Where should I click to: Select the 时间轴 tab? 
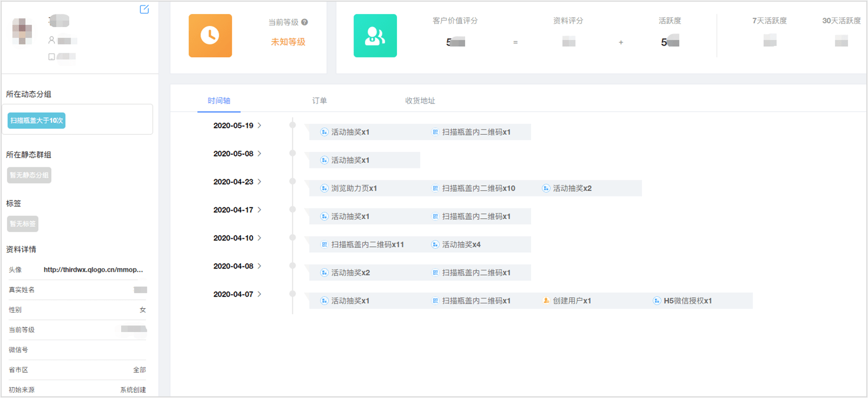coord(219,101)
